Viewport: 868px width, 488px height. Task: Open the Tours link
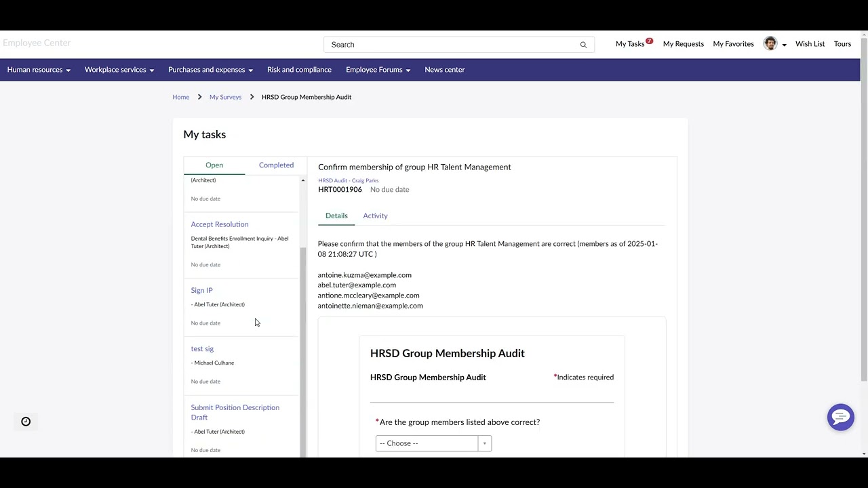[842, 43]
